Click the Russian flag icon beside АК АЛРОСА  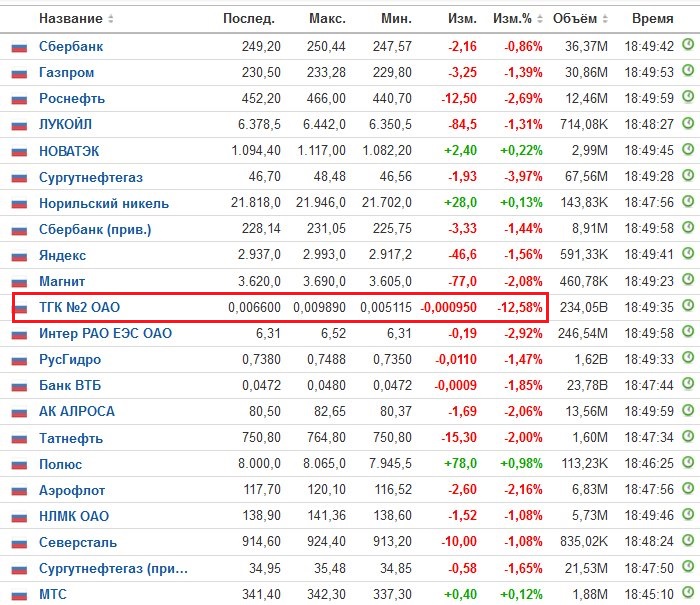tap(19, 412)
